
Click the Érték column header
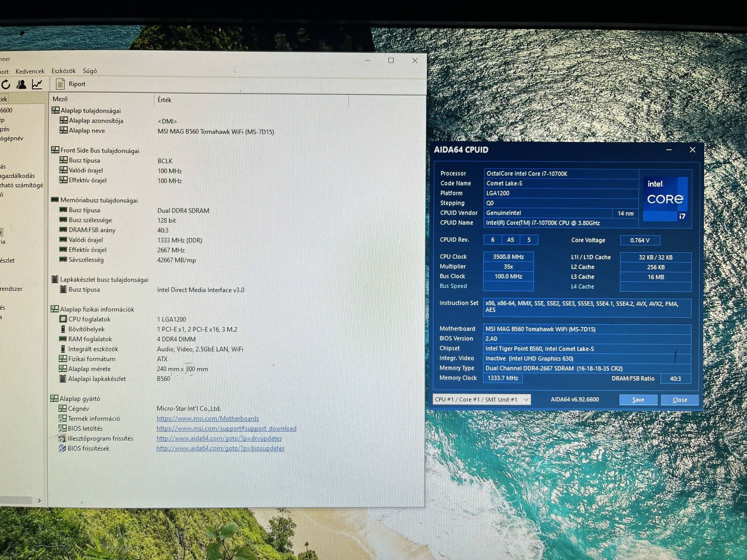pyautogui.click(x=164, y=100)
